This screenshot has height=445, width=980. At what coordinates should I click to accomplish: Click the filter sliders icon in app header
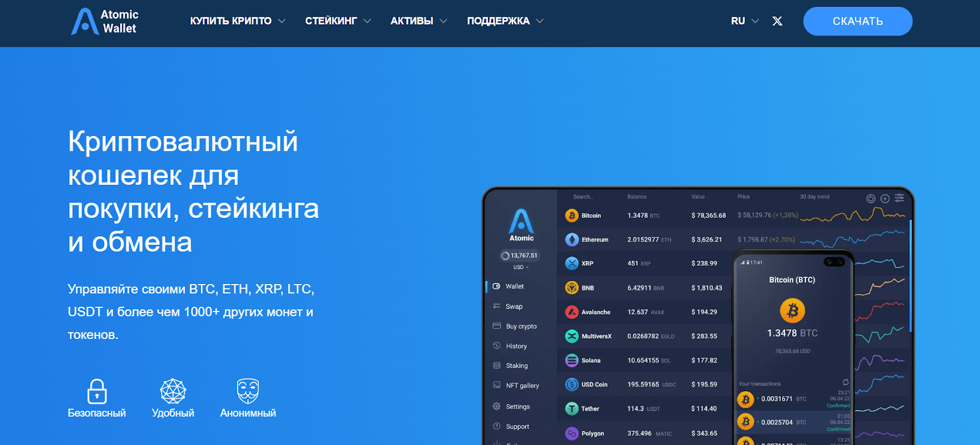(899, 198)
